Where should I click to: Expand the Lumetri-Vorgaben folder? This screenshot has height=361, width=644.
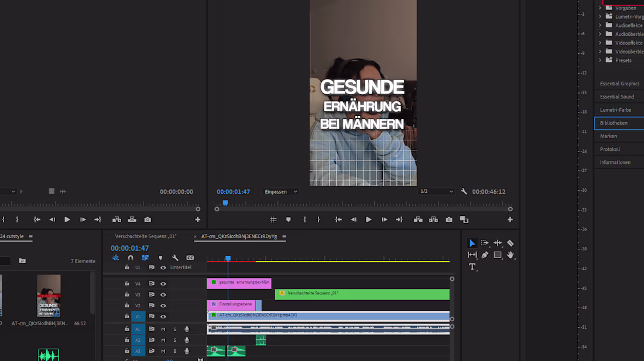click(x=600, y=16)
